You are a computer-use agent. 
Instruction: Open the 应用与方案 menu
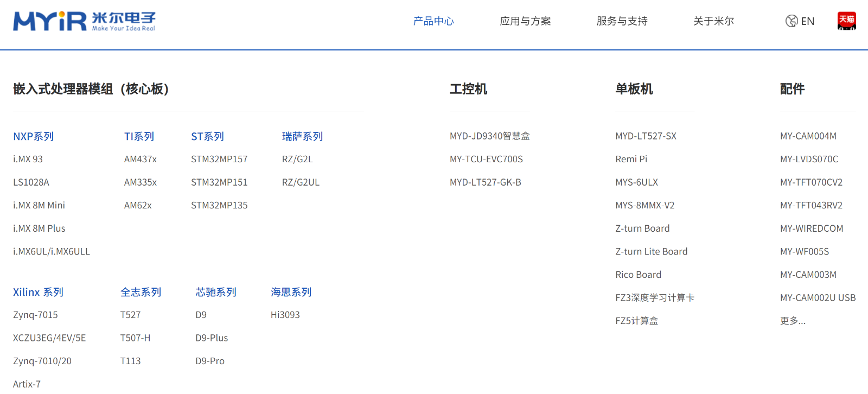click(525, 21)
